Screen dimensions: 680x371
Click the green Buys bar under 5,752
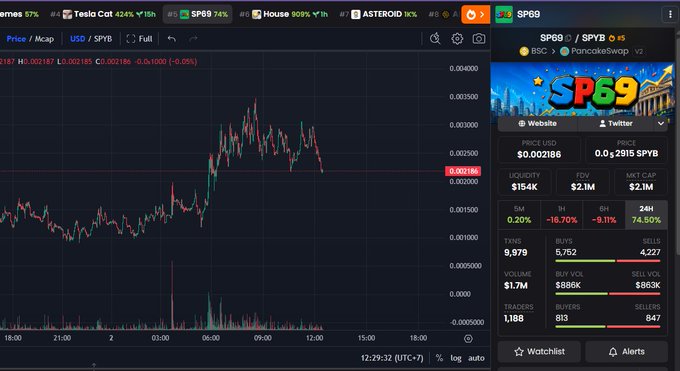[585, 261]
